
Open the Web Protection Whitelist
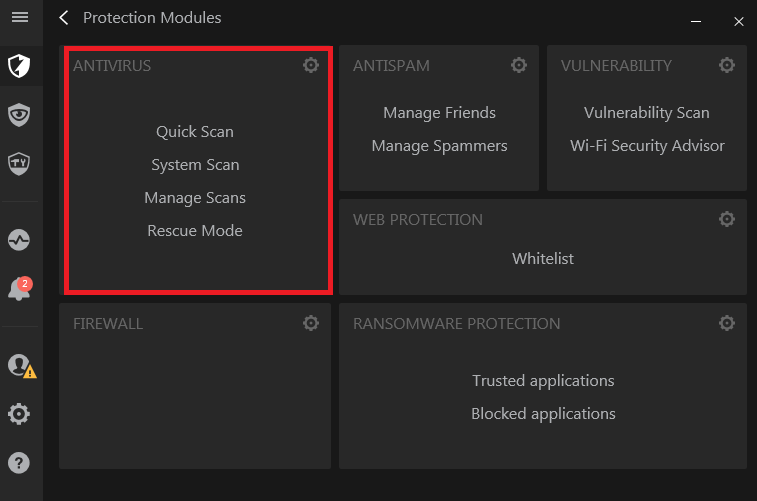543,258
